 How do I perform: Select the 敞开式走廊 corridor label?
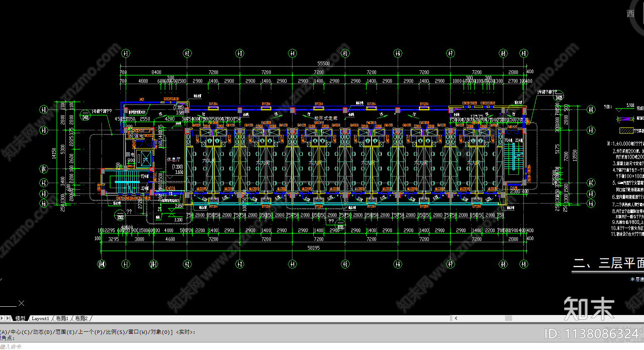pyautogui.click(x=326, y=118)
